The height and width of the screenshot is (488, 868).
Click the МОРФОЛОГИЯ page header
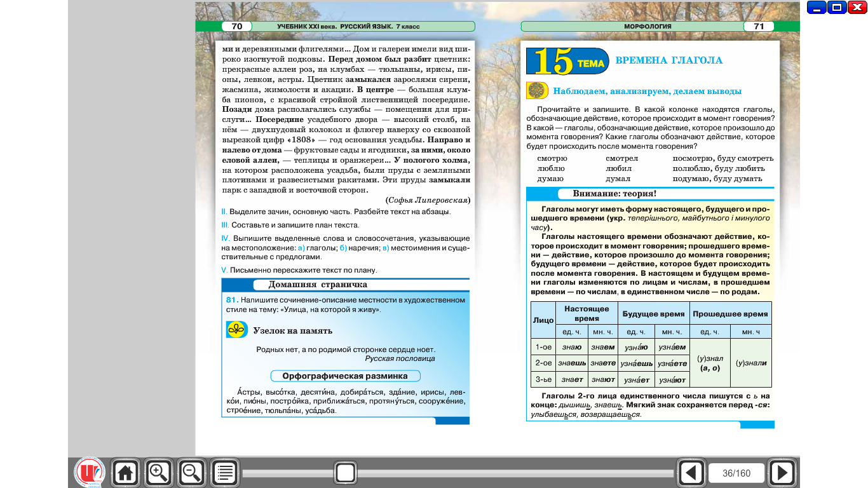(x=648, y=27)
